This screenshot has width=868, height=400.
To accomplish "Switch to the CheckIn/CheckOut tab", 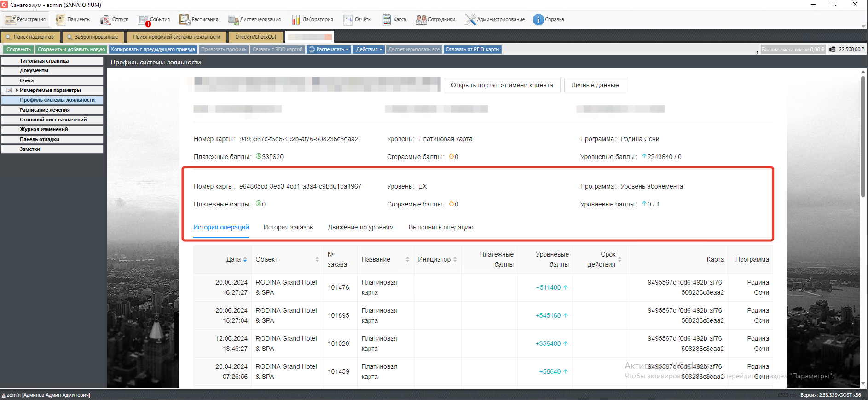I will tap(255, 37).
